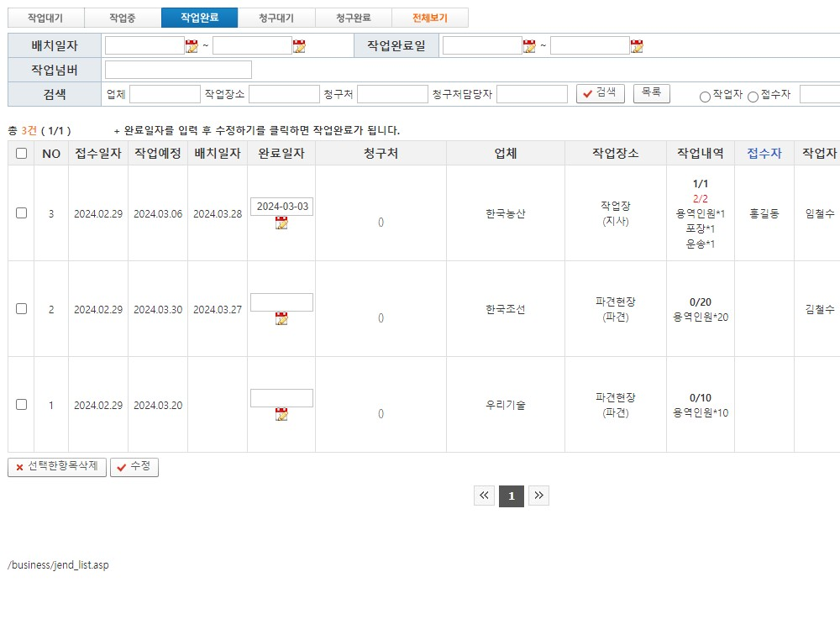Select the 작업자 radio button

pos(705,97)
